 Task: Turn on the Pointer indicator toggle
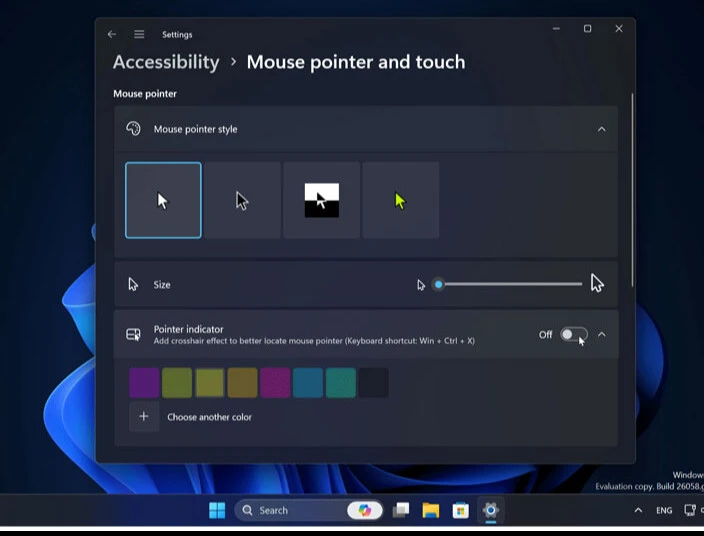point(574,334)
